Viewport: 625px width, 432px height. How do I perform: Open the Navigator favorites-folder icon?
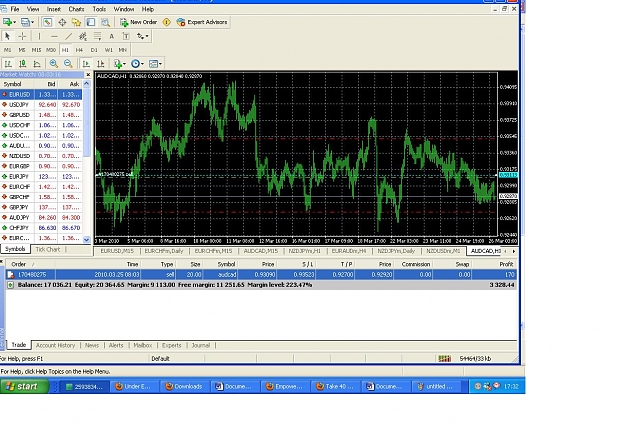pyautogui.click(x=76, y=22)
